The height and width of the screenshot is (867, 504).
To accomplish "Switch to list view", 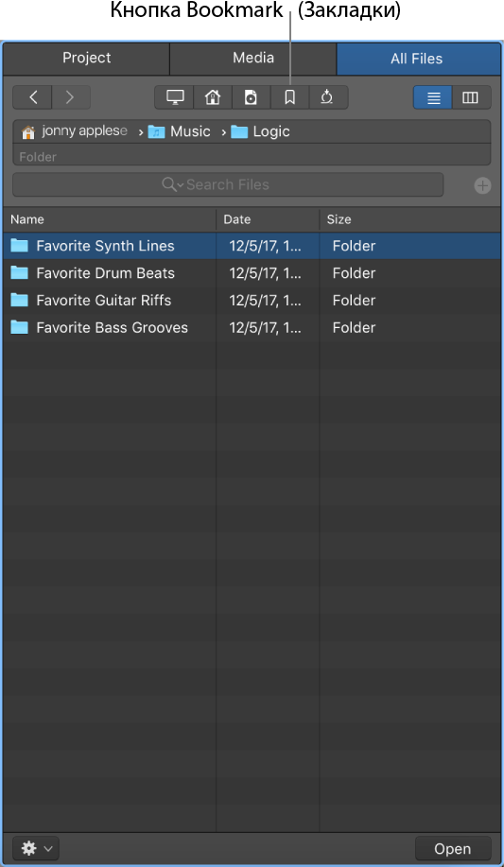I will tap(433, 97).
